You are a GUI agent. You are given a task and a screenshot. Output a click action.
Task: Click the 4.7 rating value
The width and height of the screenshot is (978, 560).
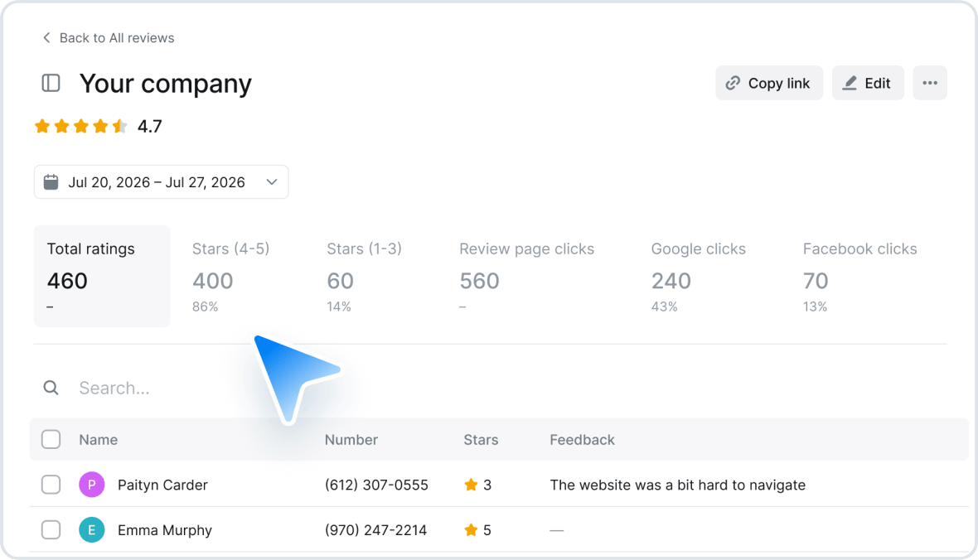pyautogui.click(x=150, y=127)
